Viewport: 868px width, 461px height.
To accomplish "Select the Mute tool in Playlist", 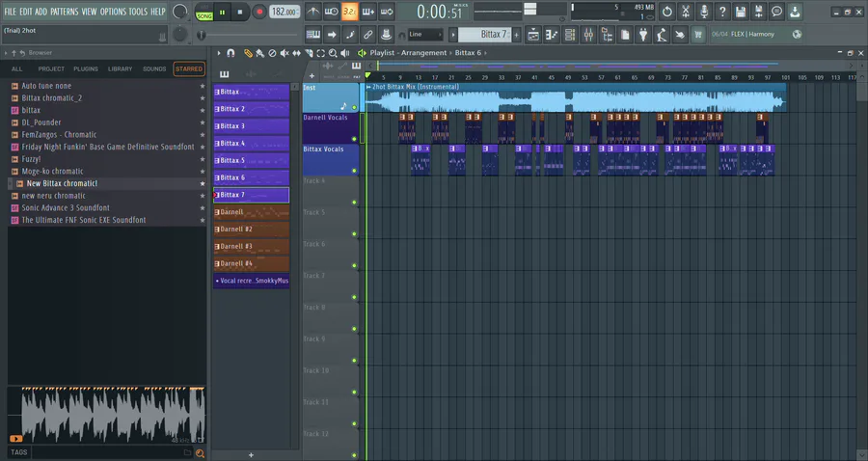I will click(x=284, y=53).
